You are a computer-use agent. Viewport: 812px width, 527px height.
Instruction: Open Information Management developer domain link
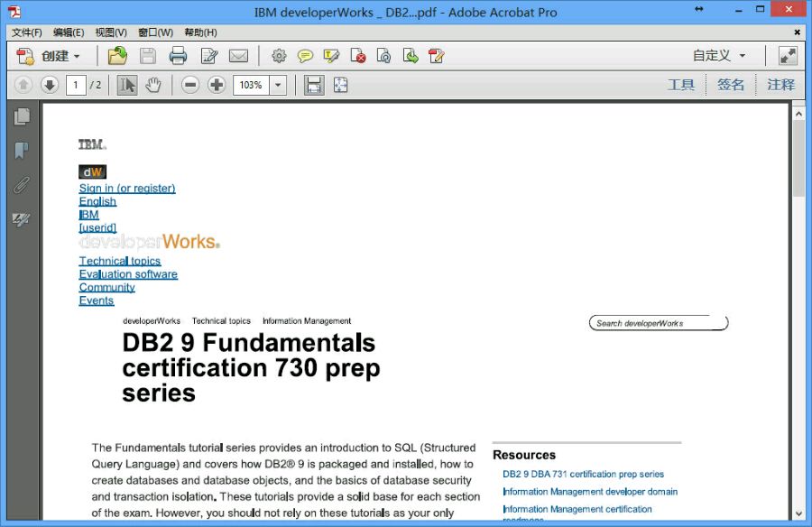[590, 491]
